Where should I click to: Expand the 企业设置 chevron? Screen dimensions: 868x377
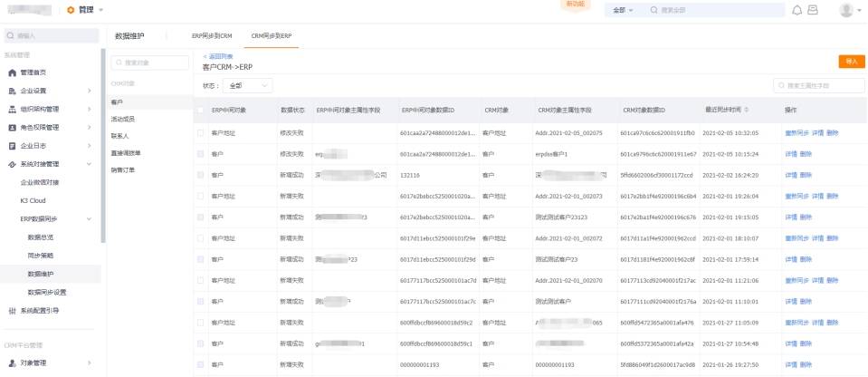point(89,91)
